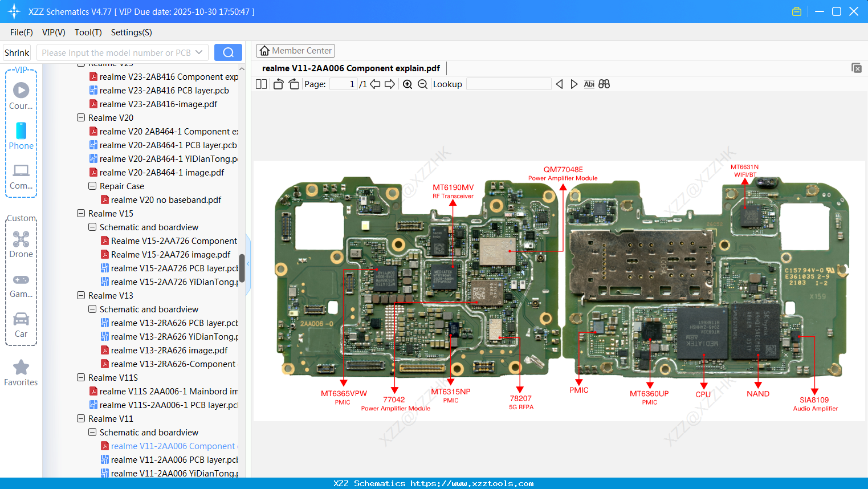Open the VIP(V) menu
This screenshot has width=868, height=489.
[x=53, y=32]
